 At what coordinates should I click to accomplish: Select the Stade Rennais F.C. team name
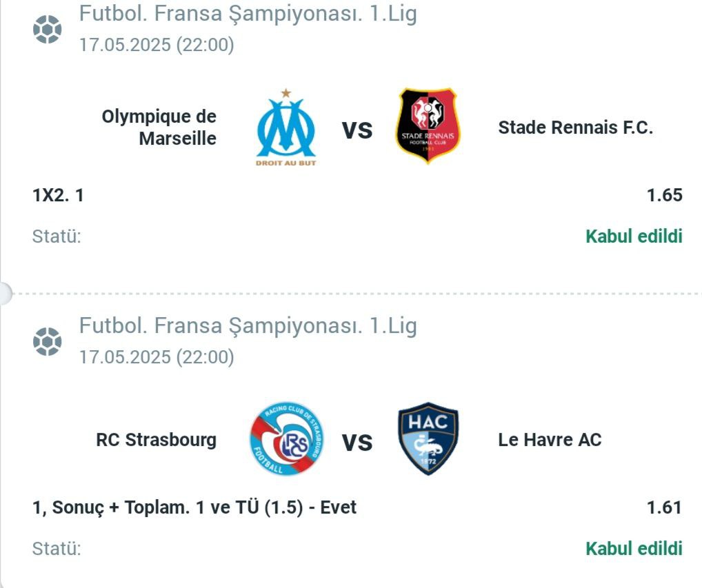point(575,128)
